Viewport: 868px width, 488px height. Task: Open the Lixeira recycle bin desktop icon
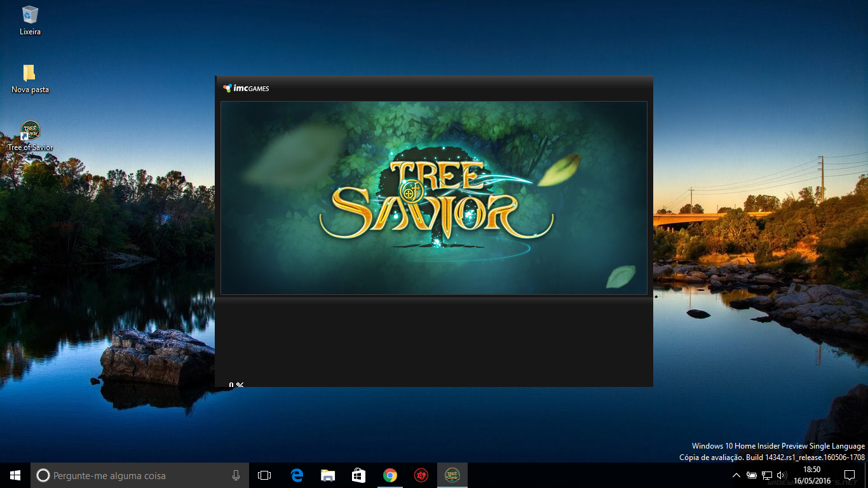click(30, 20)
